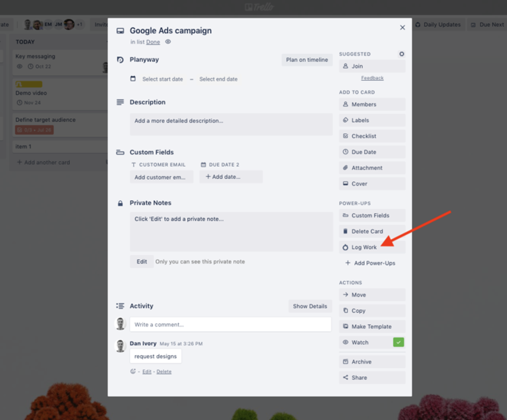
Task: Click the Daily Updates board button
Action: (x=438, y=25)
